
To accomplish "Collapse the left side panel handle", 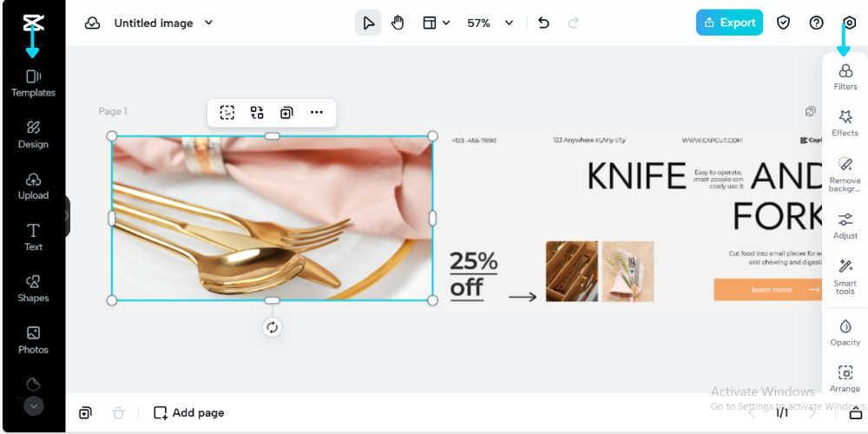I will [x=68, y=216].
